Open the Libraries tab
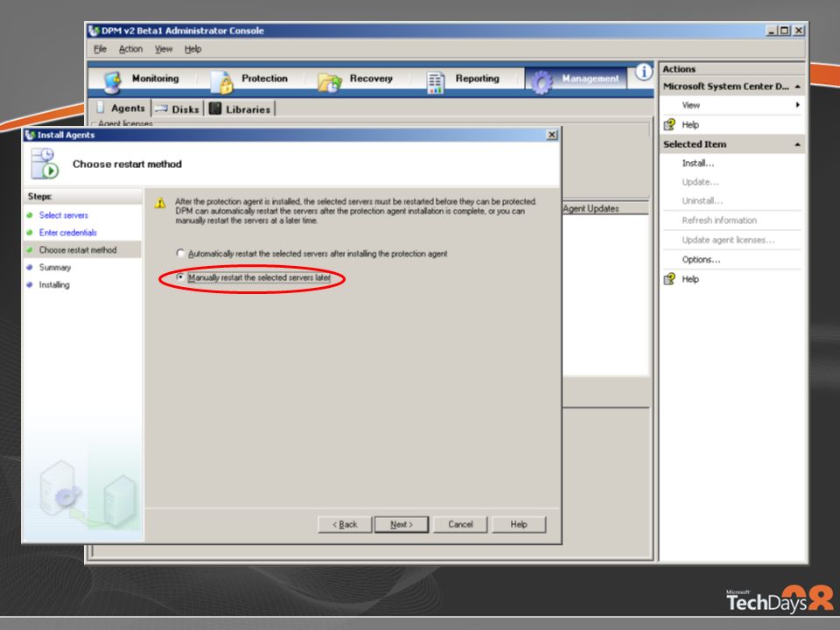Screen dimensions: 840x630 click(240, 109)
